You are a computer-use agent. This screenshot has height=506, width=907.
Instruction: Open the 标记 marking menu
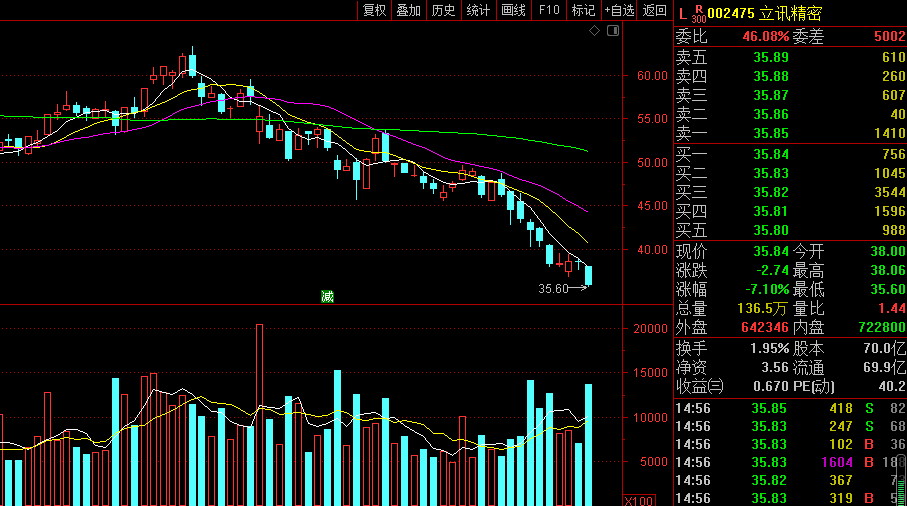coord(583,10)
